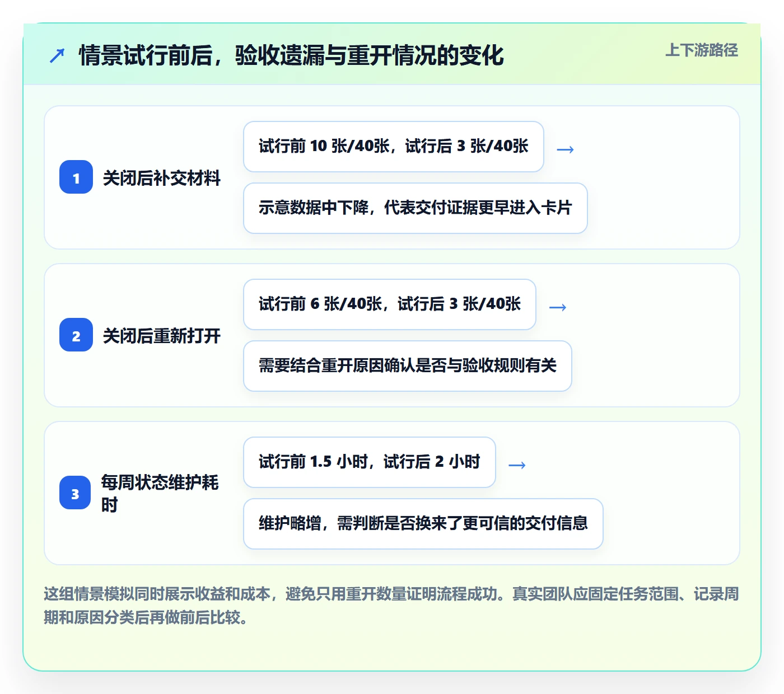Image resolution: width=784 pixels, height=694 pixels.
Task: Select the 关闭后补交材料 row label
Action: click(x=162, y=178)
